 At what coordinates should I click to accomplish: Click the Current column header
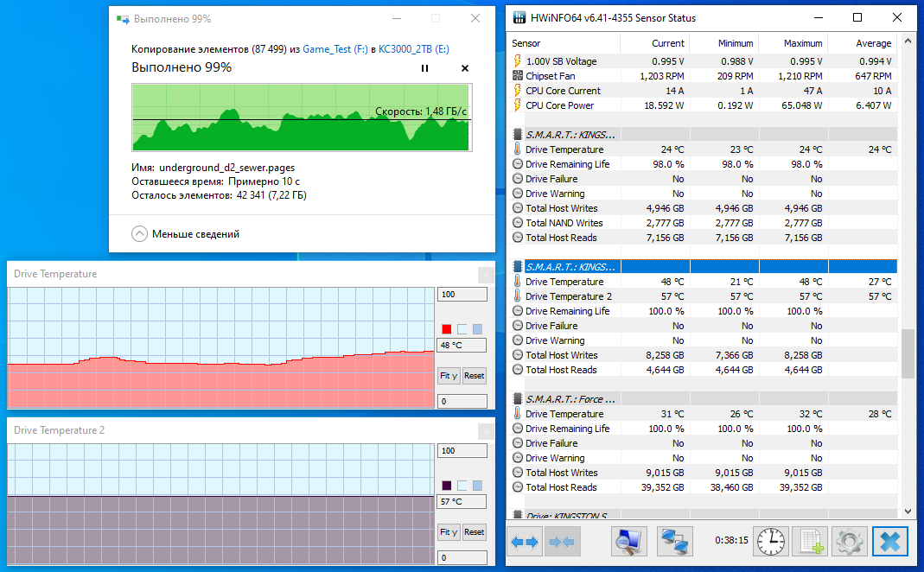654,43
